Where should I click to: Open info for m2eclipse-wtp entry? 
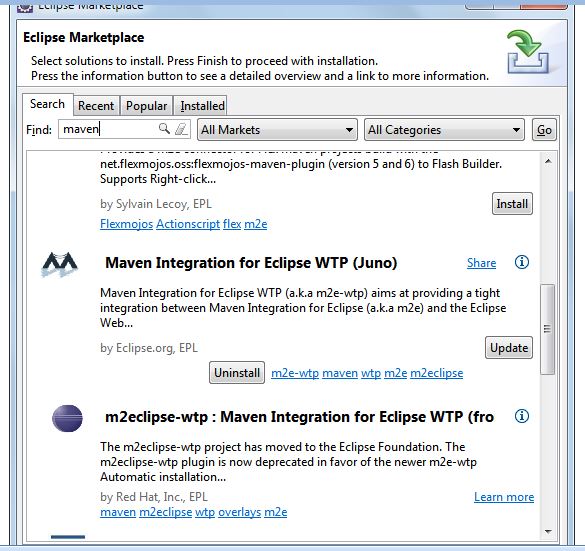click(x=522, y=416)
